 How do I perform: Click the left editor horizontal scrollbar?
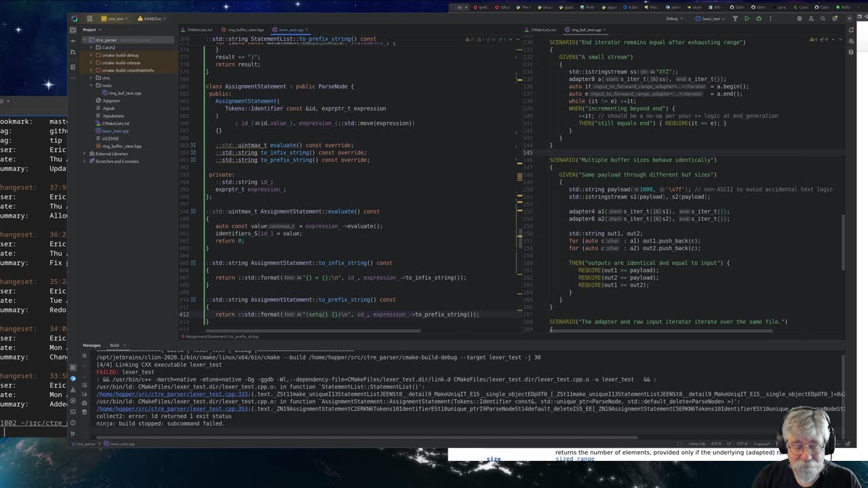pyautogui.click(x=314, y=331)
